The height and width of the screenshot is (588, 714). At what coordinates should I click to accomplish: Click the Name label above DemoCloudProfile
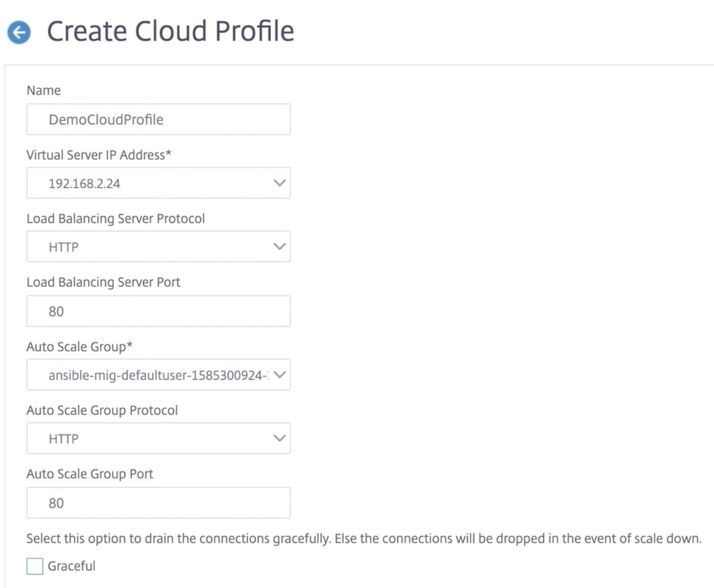coord(43,90)
